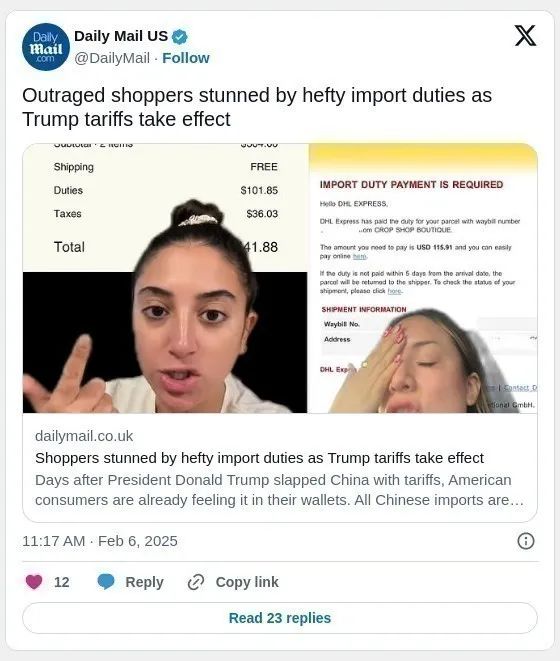Click the Copy link label

point(247,582)
